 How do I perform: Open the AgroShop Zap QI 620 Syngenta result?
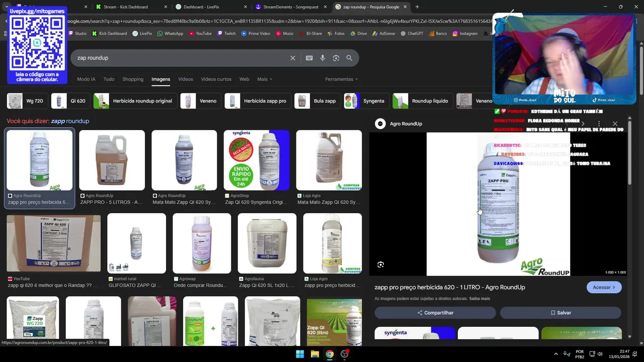(257, 168)
